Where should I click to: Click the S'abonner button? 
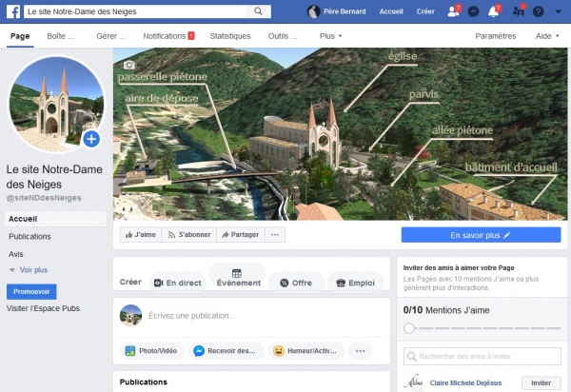click(189, 235)
